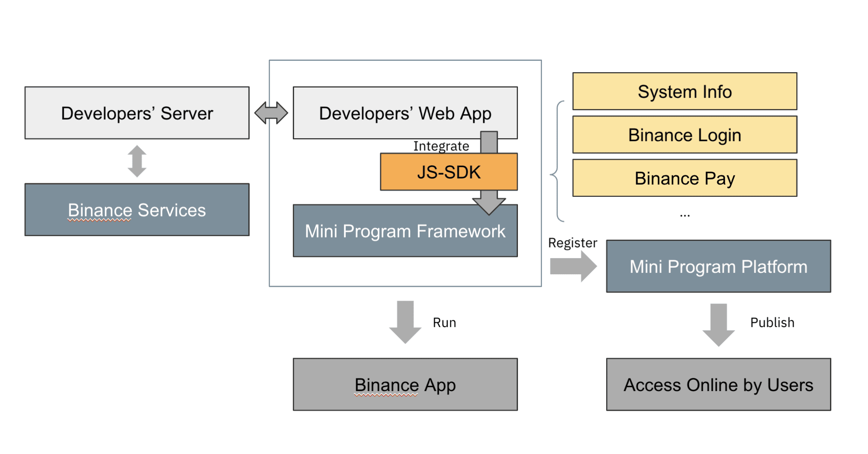Viewport: 868px width, 454px height.
Task: Select the Binance Pay box
Action: 685,178
